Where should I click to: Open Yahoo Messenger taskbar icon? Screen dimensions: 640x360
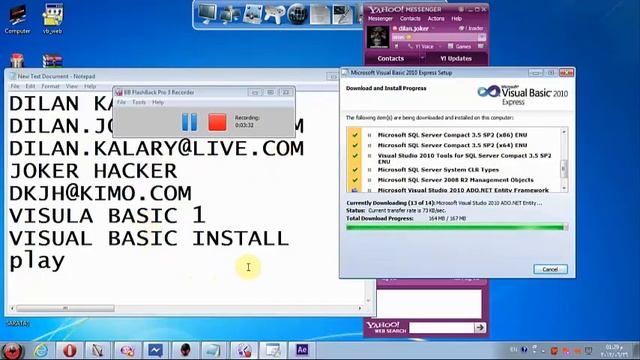pyautogui.click(x=127, y=351)
